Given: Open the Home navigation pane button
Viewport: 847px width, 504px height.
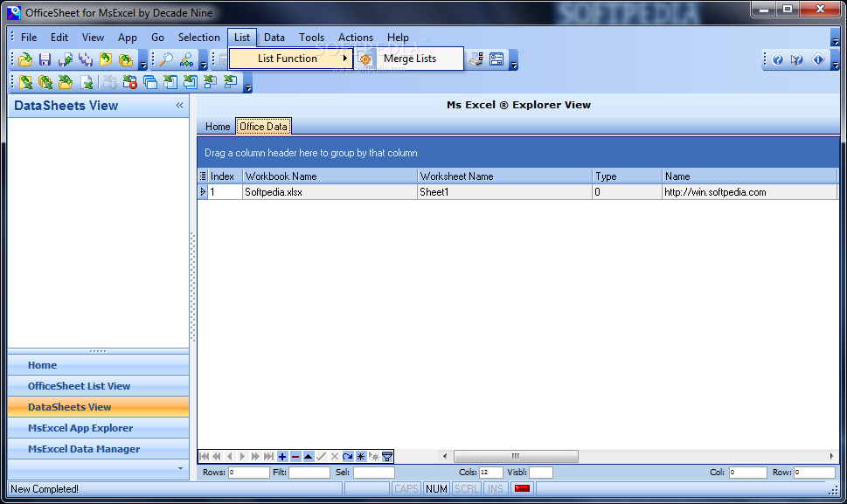Looking at the screenshot, I should tap(98, 365).
